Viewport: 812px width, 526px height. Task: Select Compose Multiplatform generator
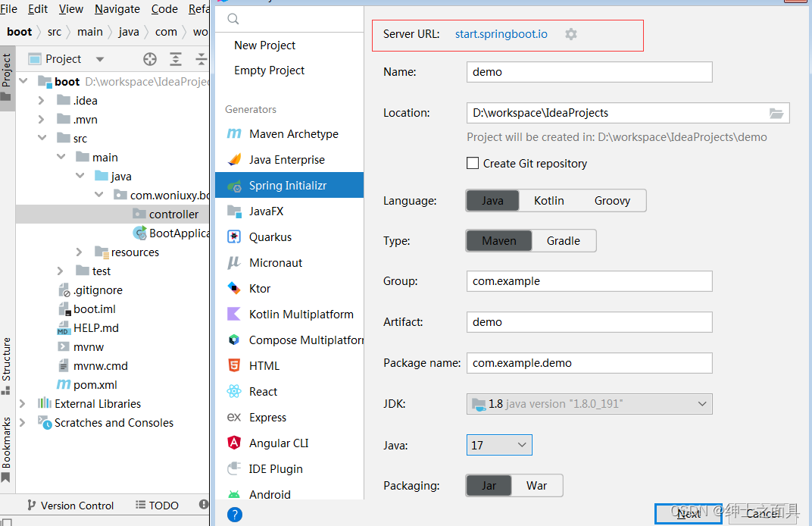(x=289, y=340)
